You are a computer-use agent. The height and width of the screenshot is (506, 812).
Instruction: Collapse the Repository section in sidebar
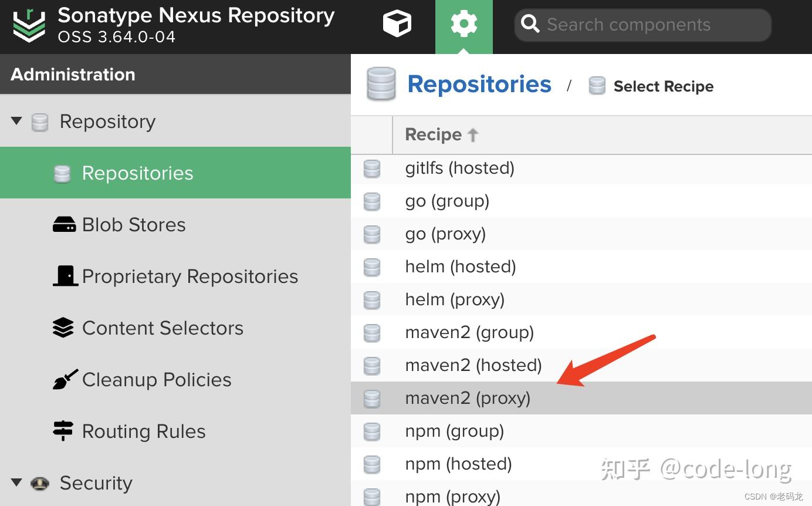point(16,121)
